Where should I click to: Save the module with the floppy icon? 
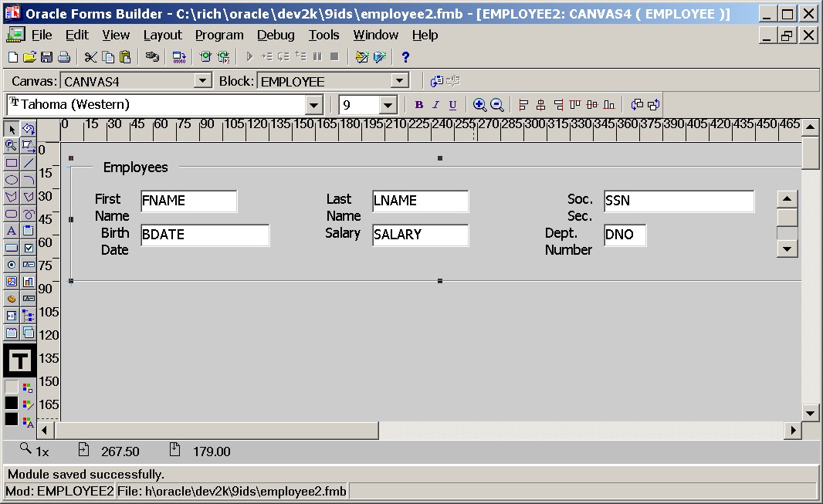[46, 56]
